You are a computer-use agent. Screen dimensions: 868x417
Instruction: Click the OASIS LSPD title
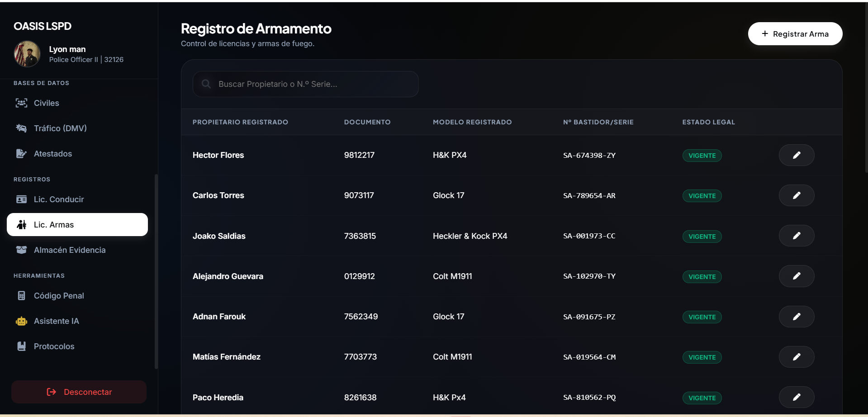point(43,26)
